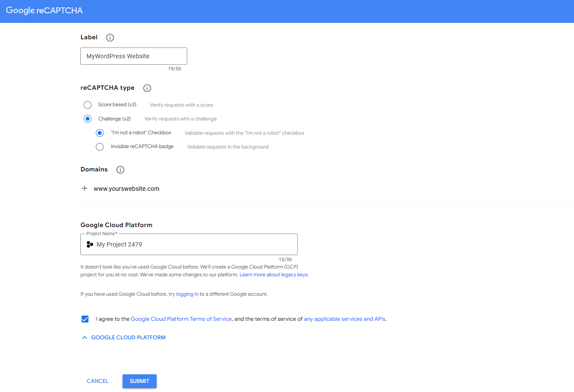574x392 pixels.
Task: Click the SUBMIT button
Action: click(139, 381)
